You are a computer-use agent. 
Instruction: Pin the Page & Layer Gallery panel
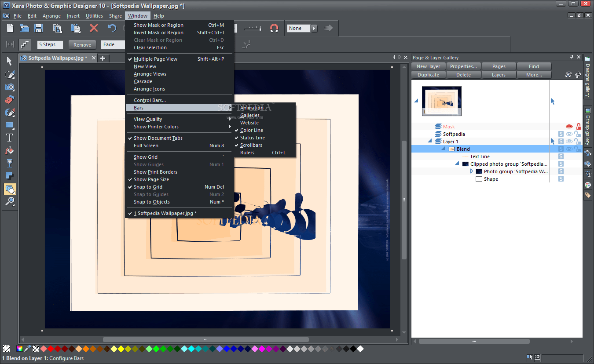572,57
